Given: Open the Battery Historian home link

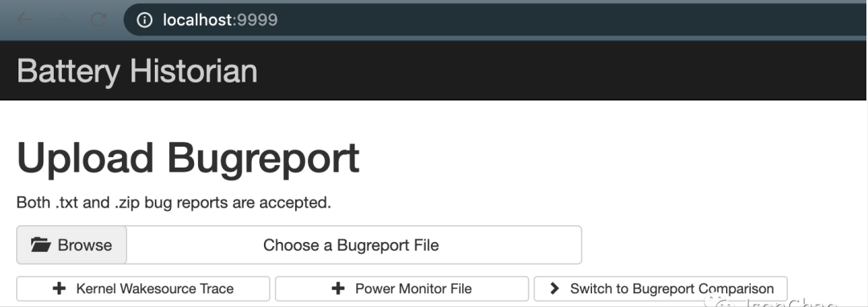Looking at the screenshot, I should [137, 71].
